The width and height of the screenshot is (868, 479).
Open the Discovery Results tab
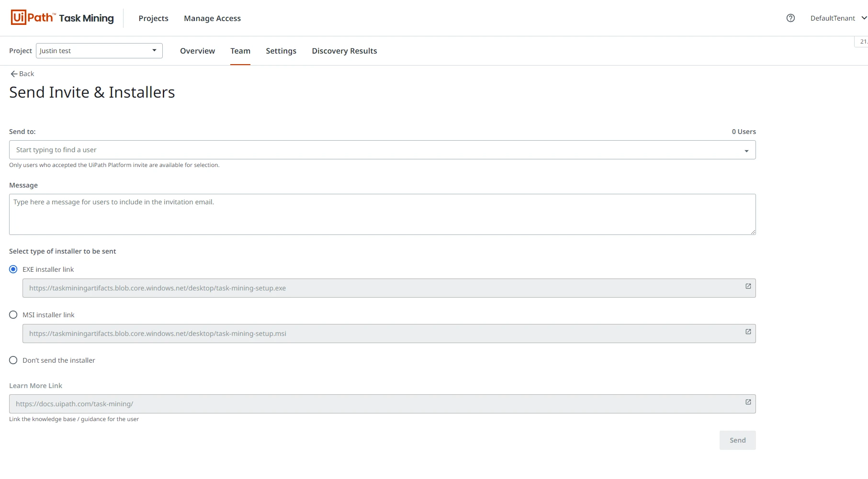[345, 51]
